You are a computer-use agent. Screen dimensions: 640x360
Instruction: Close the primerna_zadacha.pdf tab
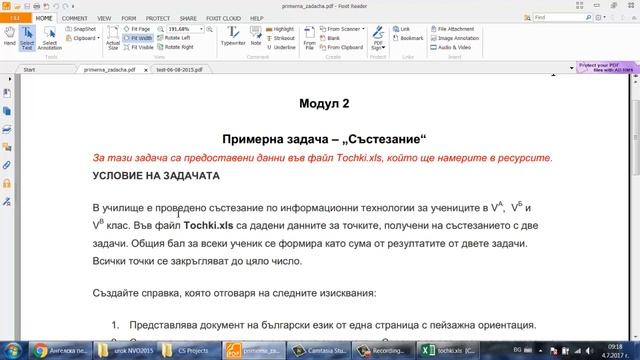click(x=146, y=70)
